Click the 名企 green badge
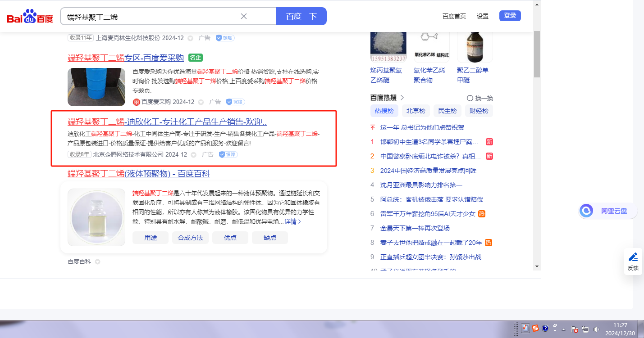Image resolution: width=644 pixels, height=338 pixels. 195,58
